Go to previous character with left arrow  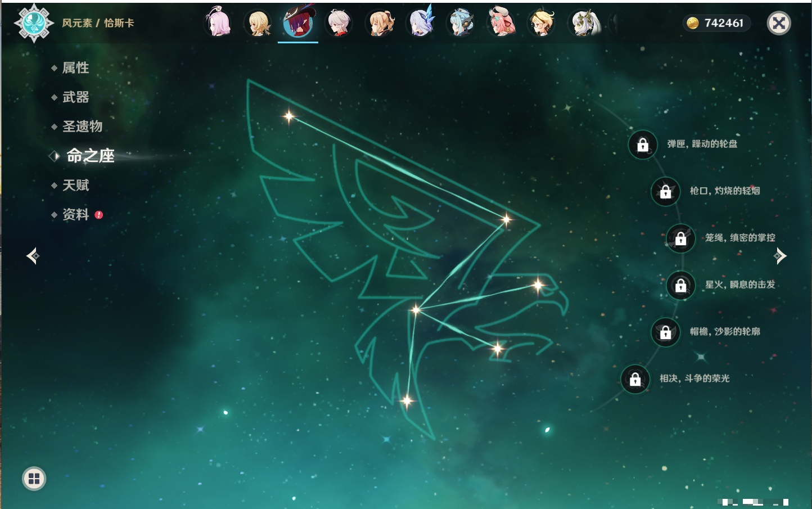[x=33, y=256]
